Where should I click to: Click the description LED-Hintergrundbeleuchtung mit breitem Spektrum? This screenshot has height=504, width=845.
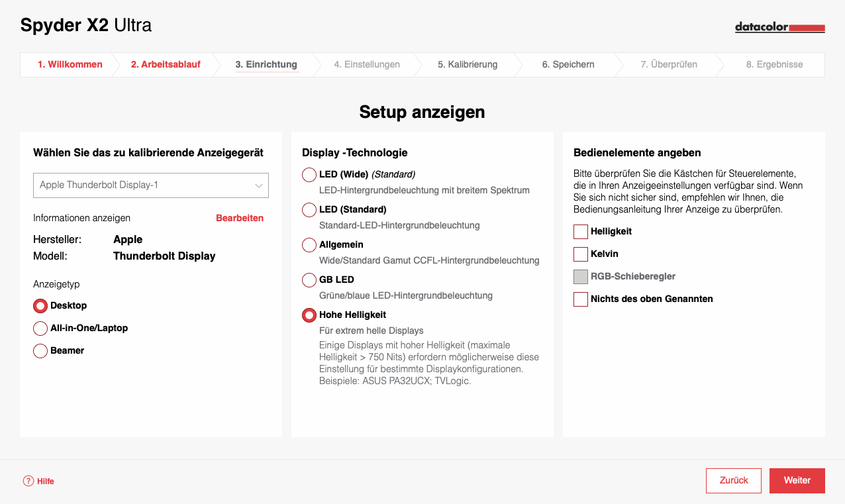(424, 190)
